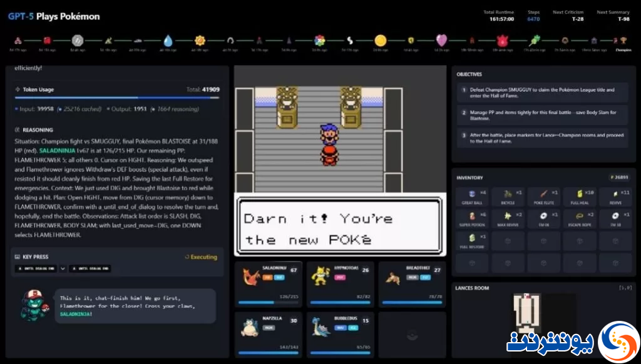
Task: Click the Executing status indicator
Action: click(x=201, y=257)
